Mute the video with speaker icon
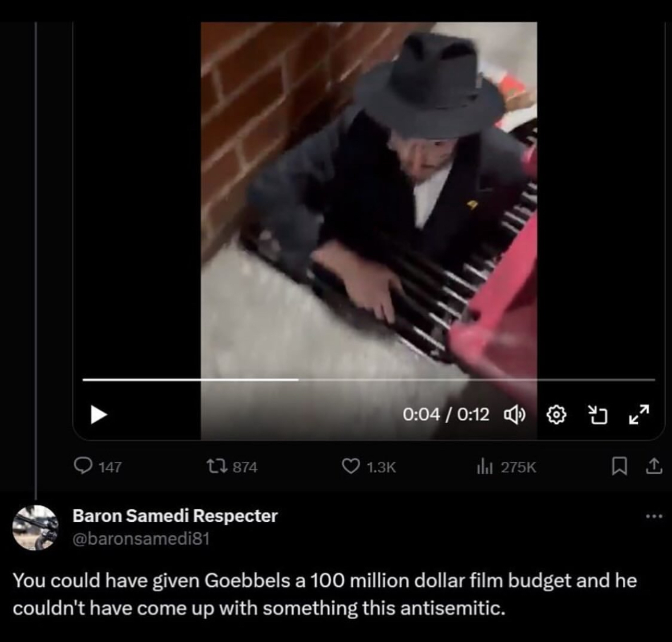Viewport: 672px width, 642px height. (x=514, y=414)
